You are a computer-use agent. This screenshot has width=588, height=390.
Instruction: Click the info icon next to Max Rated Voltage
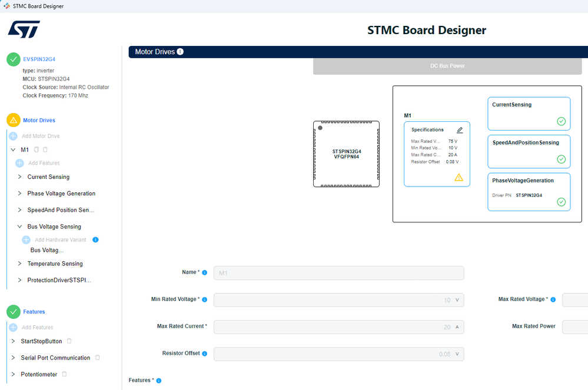553,299
